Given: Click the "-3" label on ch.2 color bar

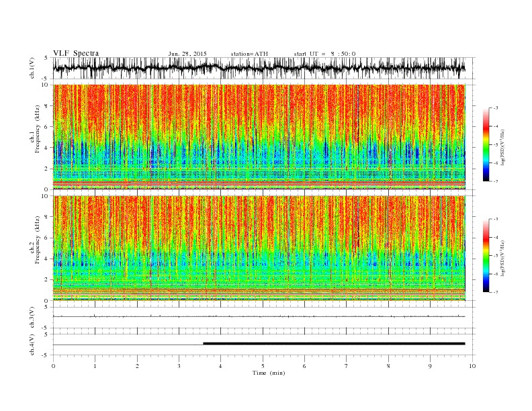Looking at the screenshot, I should click(x=495, y=219).
